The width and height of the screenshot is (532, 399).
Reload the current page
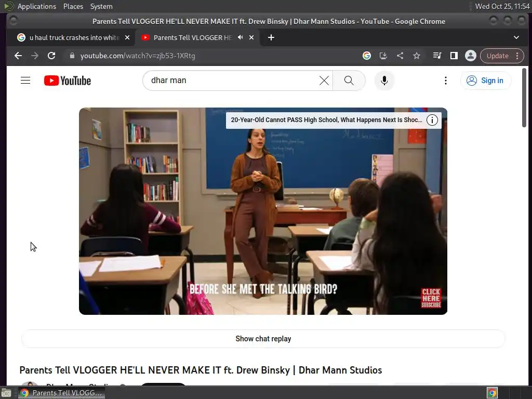51,56
